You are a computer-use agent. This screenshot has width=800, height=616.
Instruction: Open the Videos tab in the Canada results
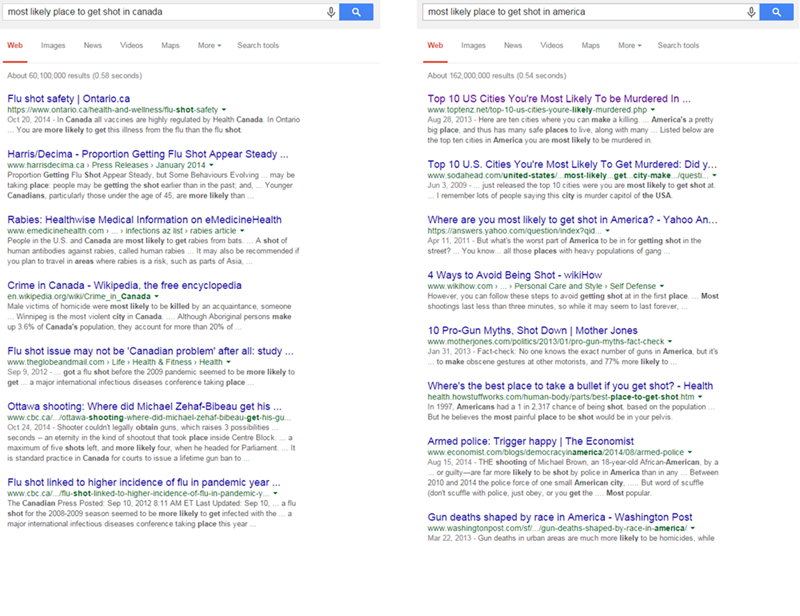(131, 45)
